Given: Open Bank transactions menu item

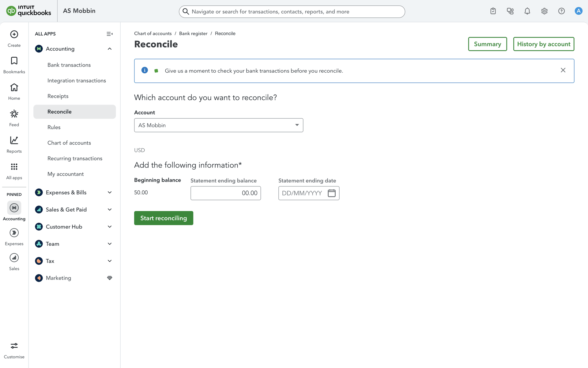Looking at the screenshot, I should click(69, 65).
